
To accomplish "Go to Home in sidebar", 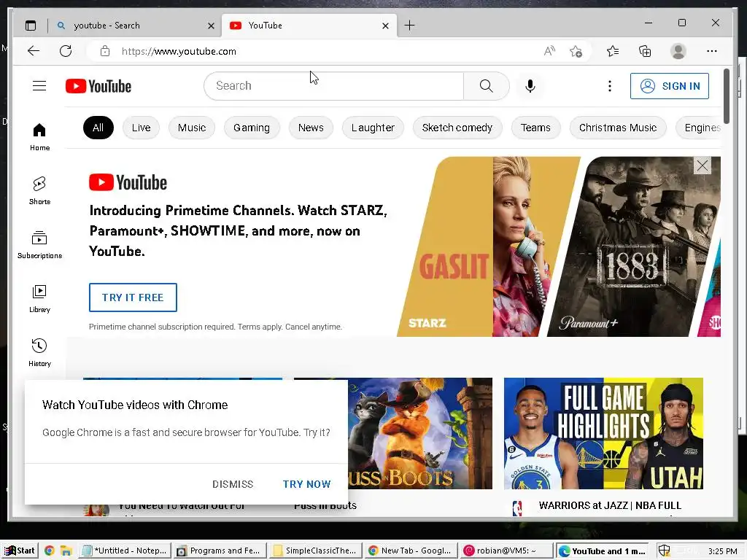I will click(39, 137).
